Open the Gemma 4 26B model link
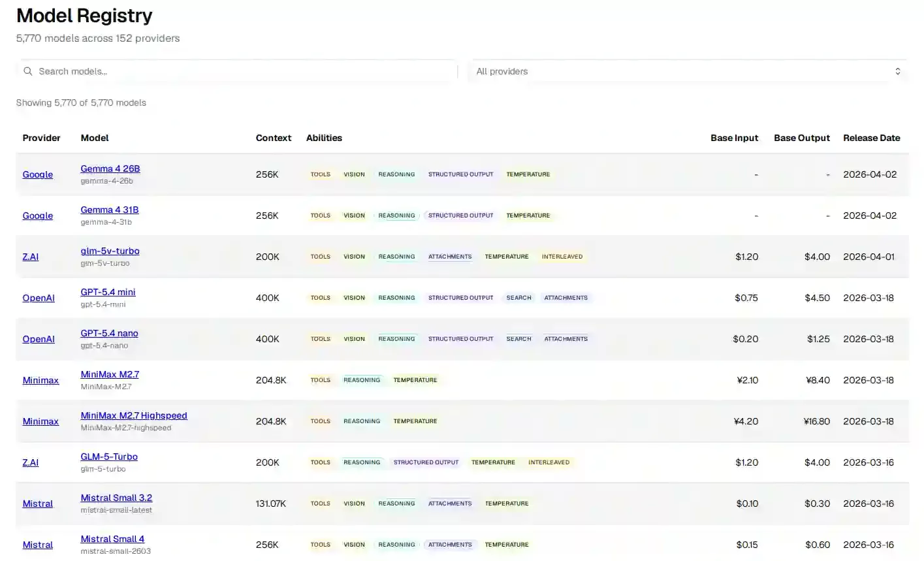 pos(110,168)
